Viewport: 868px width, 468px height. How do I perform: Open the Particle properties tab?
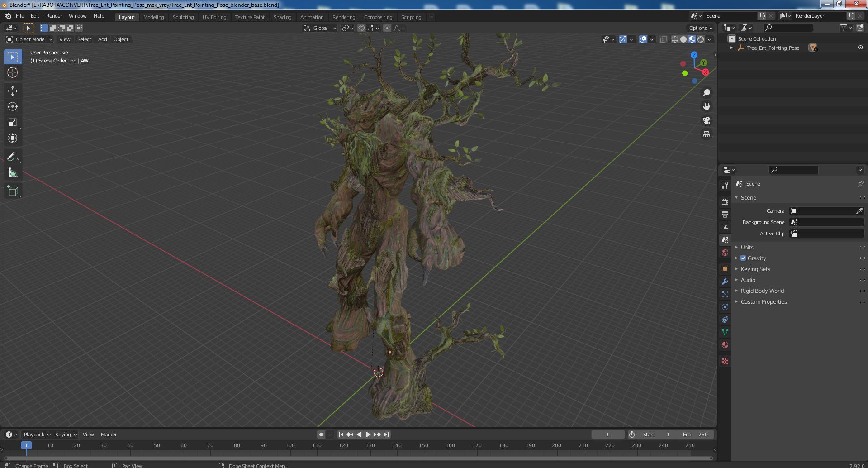(x=725, y=294)
